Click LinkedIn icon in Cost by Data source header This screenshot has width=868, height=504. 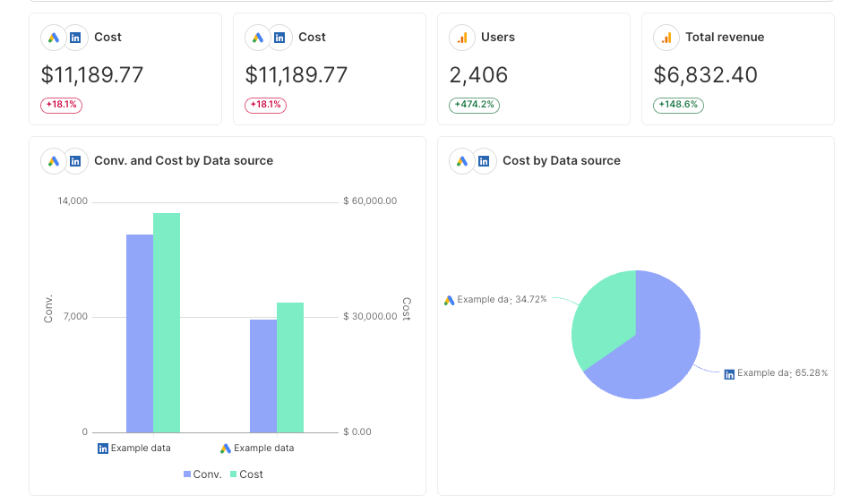(x=484, y=161)
